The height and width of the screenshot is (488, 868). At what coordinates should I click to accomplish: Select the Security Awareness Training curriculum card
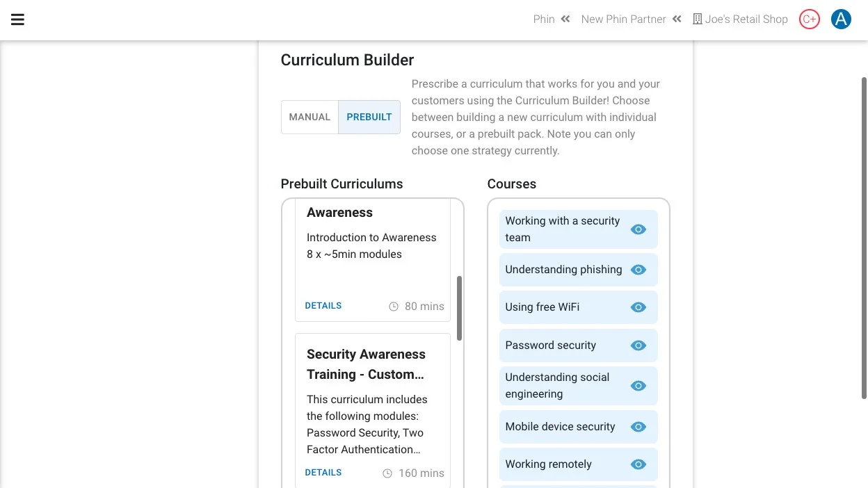[373, 410]
